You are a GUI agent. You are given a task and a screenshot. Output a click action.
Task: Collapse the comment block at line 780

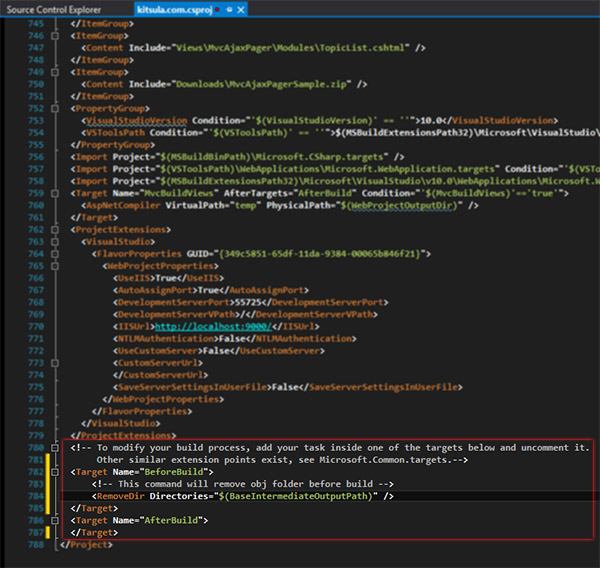click(x=55, y=448)
